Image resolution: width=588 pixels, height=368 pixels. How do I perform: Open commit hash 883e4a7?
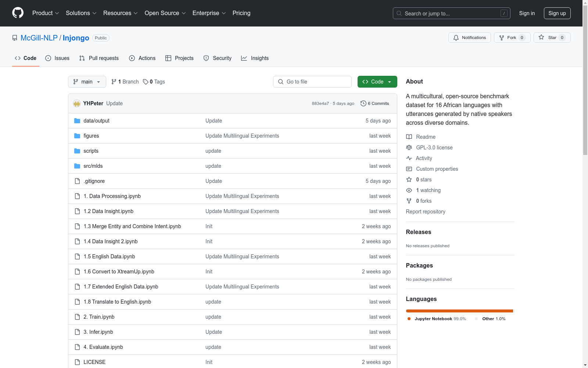click(320, 103)
